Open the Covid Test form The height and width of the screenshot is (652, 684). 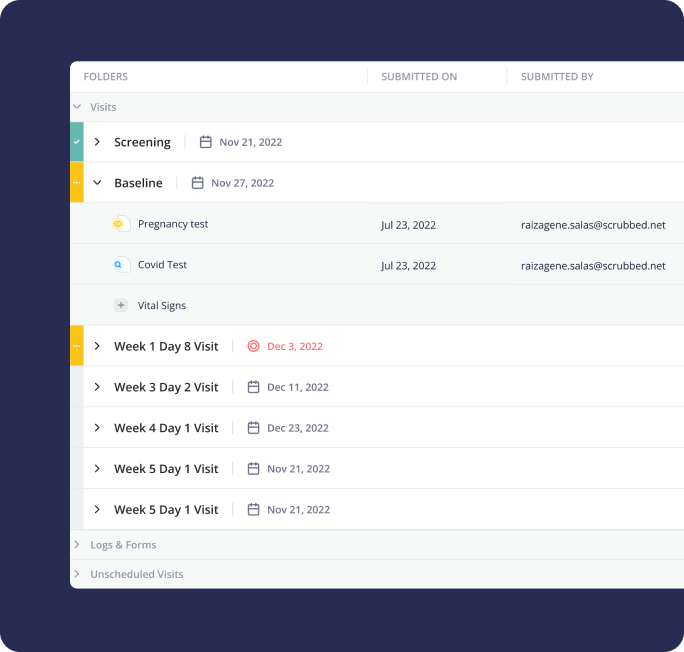(x=162, y=265)
